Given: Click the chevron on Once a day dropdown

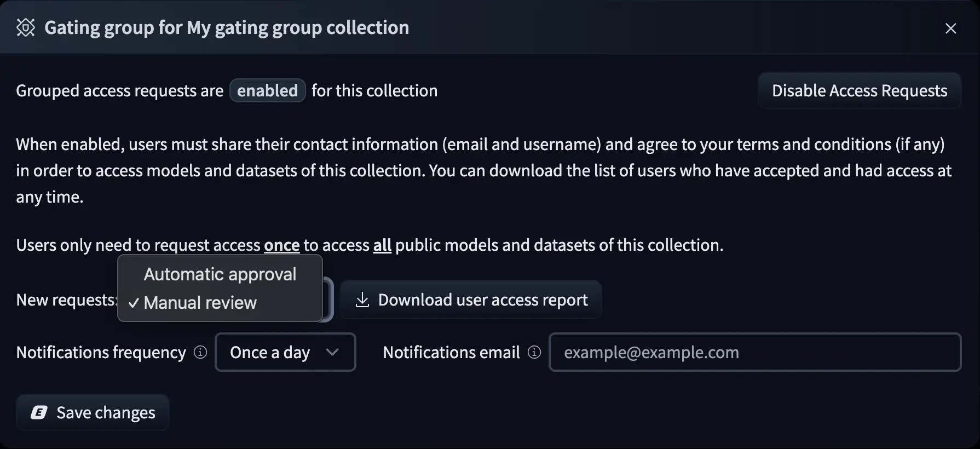Looking at the screenshot, I should click(x=333, y=353).
